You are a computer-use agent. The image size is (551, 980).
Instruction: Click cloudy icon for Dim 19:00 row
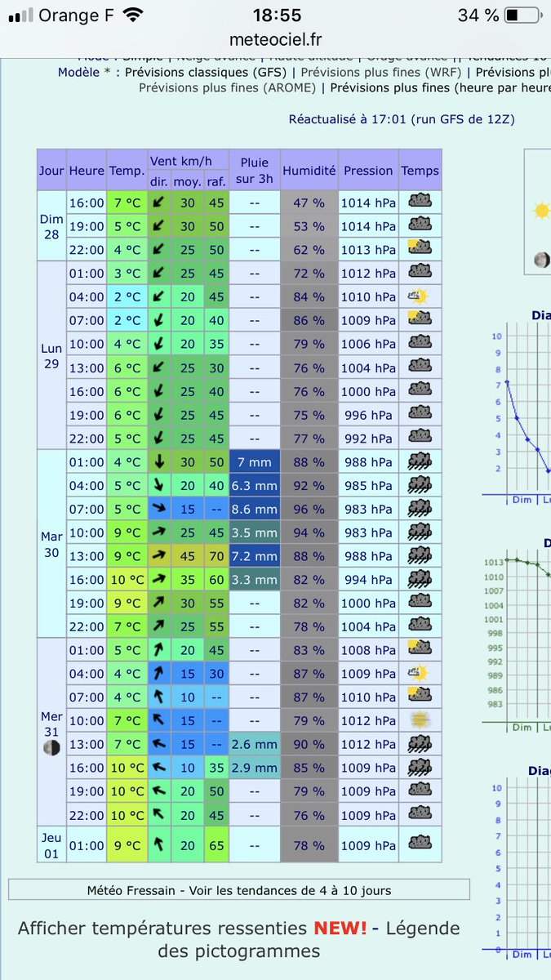420,225
